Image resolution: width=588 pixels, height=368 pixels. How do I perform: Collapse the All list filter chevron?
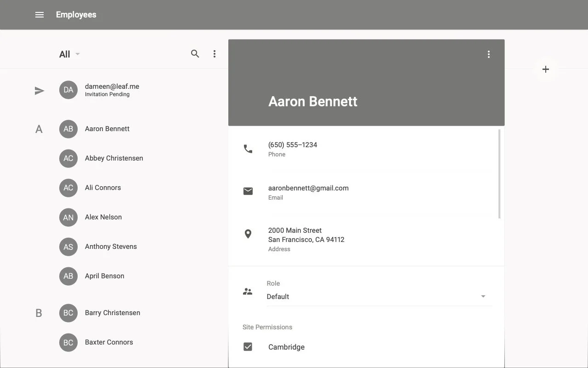click(x=77, y=54)
